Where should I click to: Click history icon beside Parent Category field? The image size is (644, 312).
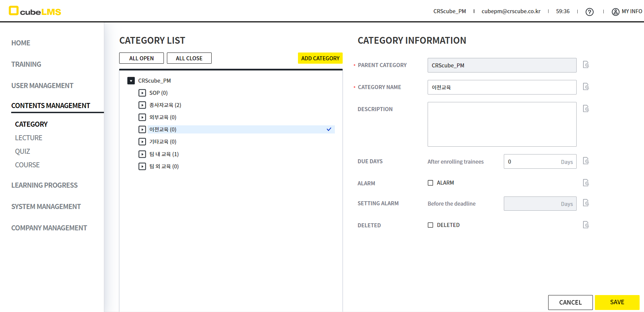coord(586,65)
